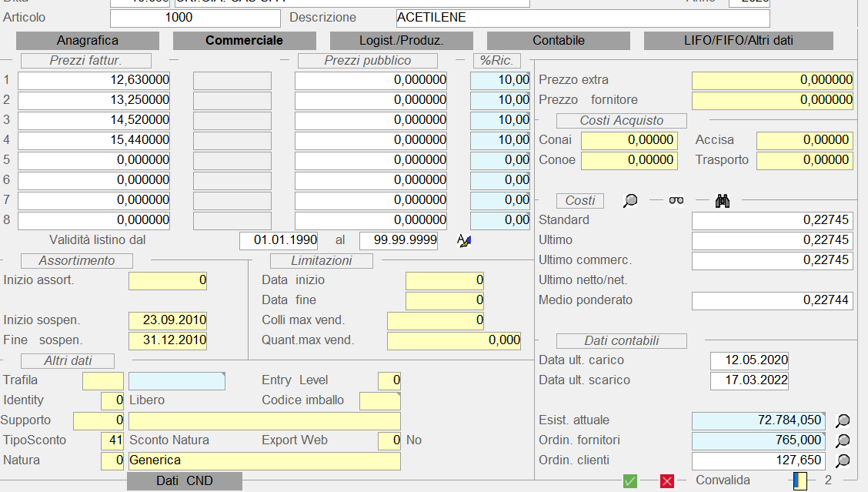
Task: Open lookup magnifier beside Esist. attuale
Action: click(843, 420)
